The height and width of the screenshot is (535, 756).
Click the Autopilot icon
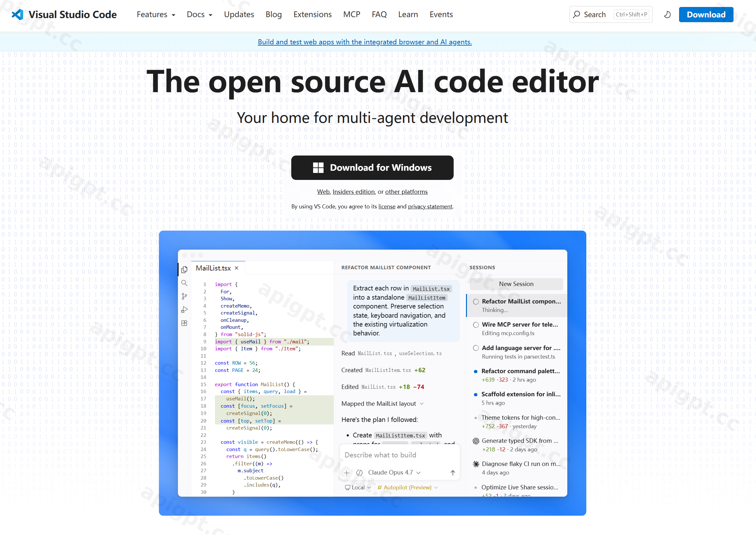pyautogui.click(x=380, y=487)
